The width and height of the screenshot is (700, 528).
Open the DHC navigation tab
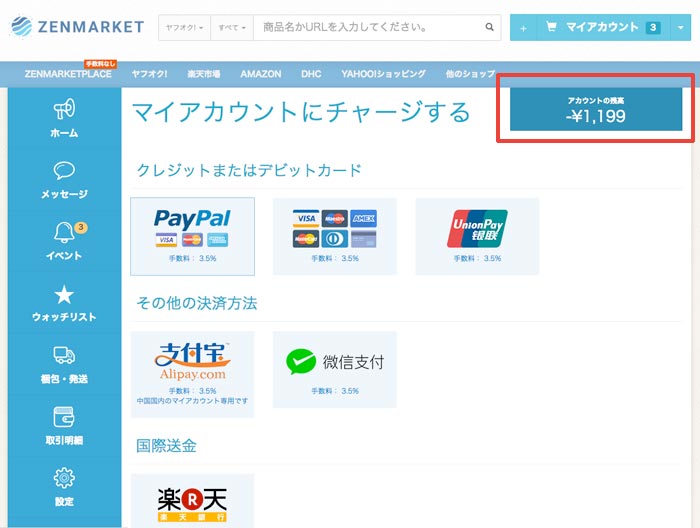[311, 74]
